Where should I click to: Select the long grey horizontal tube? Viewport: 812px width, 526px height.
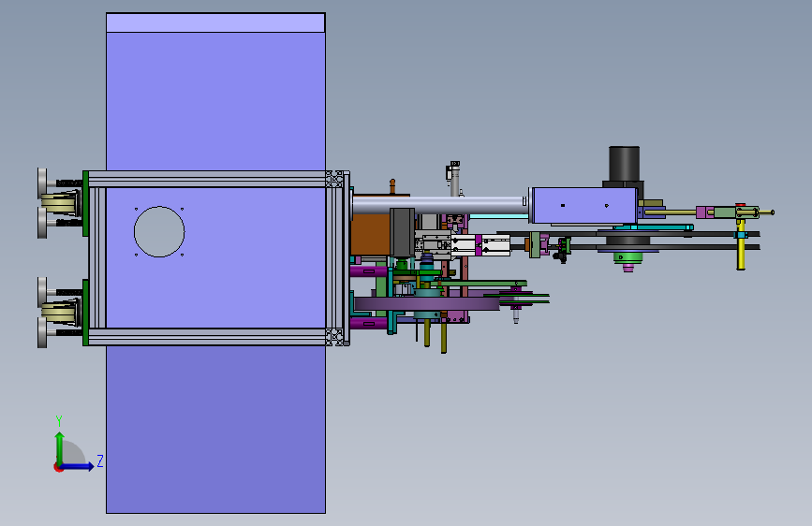click(439, 204)
